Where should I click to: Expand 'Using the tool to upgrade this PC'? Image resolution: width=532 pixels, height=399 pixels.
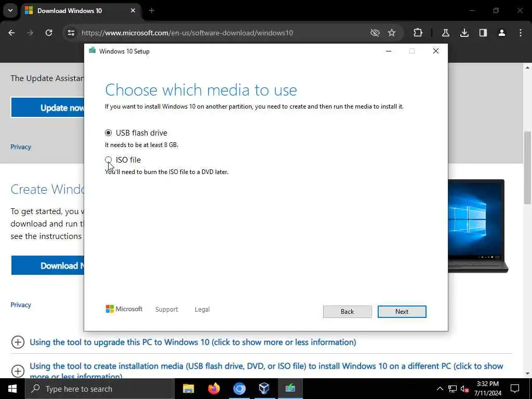(18, 342)
